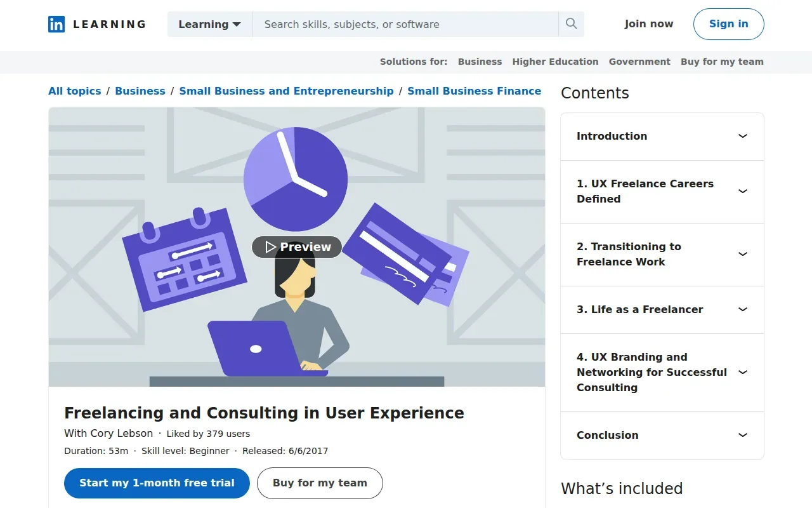Expand Transitioning to Freelance Work section
Screen dimensions: 812x508
click(662, 255)
